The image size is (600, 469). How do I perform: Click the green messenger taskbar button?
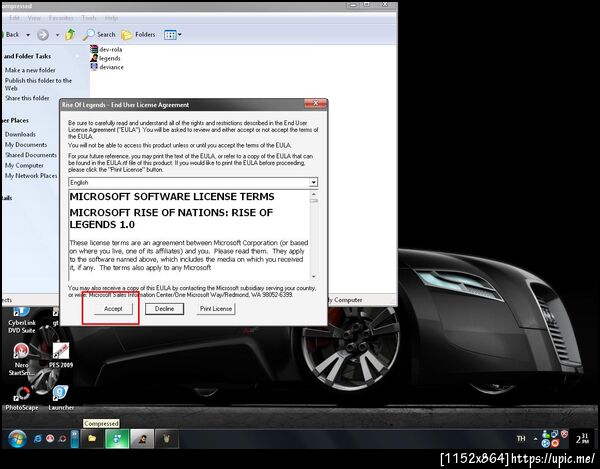[117, 438]
